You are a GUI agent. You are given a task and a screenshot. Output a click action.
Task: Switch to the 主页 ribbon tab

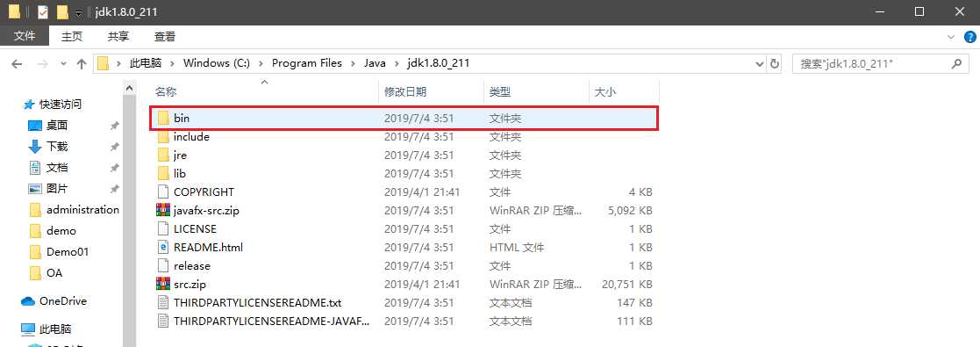coord(72,37)
